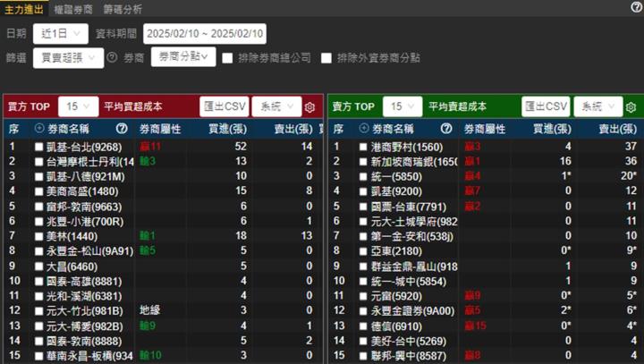This screenshot has width=644, height=364.
Task: Select broker 富邦-敦南(9663)
Action: [x=84, y=207]
